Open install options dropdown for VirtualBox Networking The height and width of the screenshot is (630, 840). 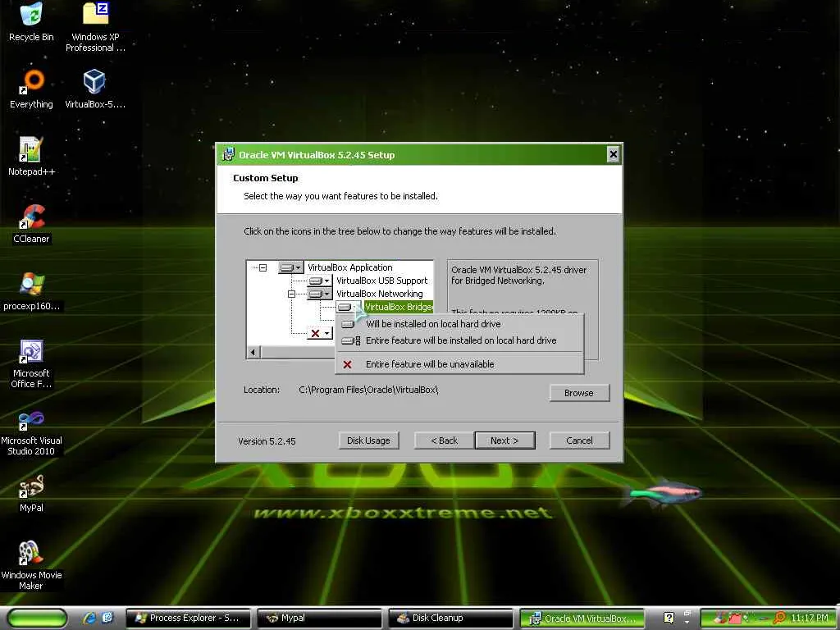click(x=319, y=294)
